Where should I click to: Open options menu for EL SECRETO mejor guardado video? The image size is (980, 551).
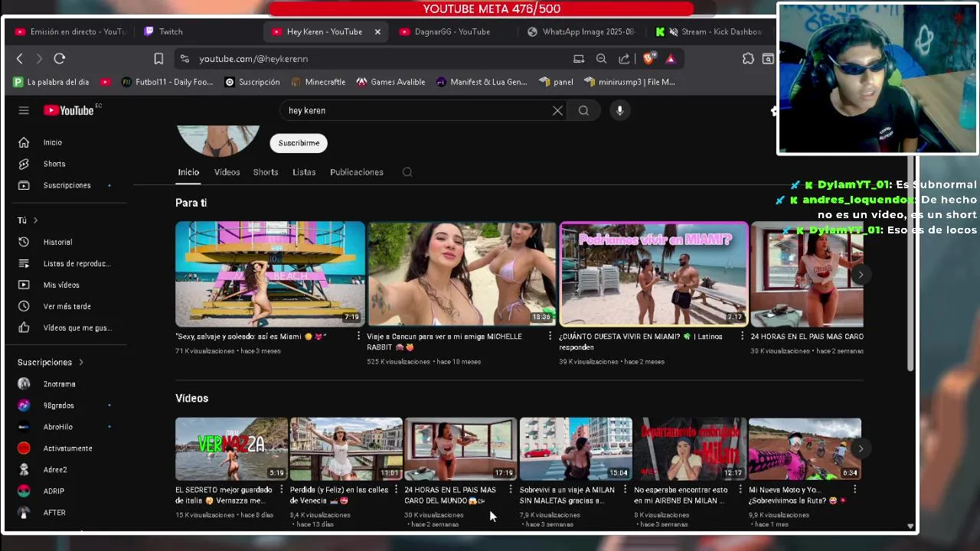(x=281, y=490)
